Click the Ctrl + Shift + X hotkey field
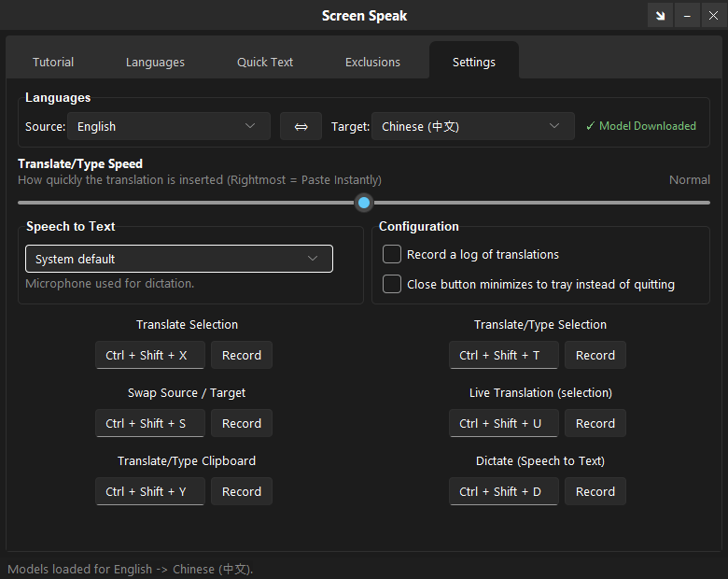728x579 pixels. coord(150,355)
